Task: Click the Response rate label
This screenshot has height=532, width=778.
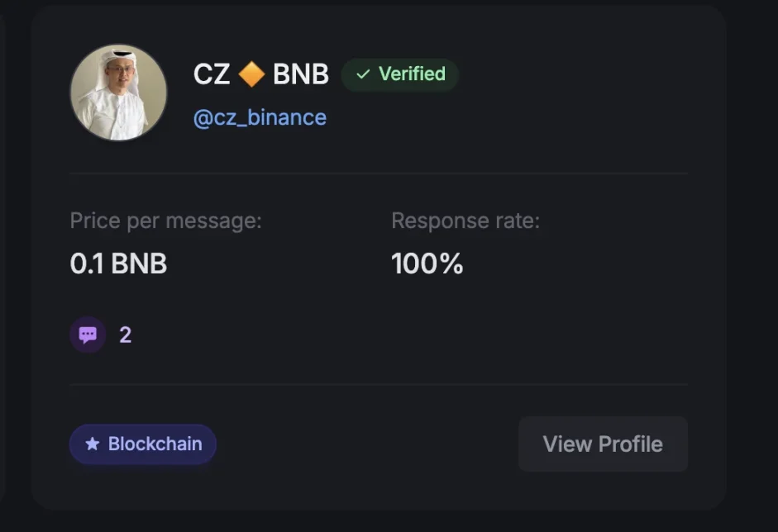Action: [465, 221]
